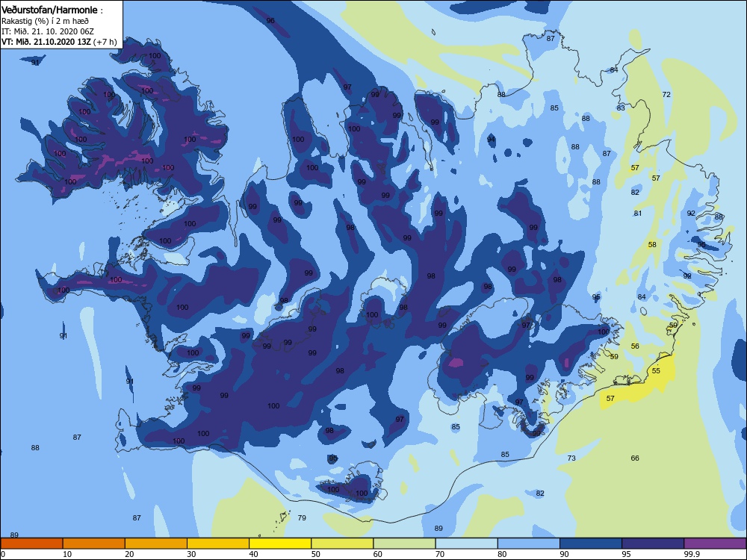The image size is (747, 560).
Task: Select the legend tick label 10
Action: pyautogui.click(x=67, y=554)
